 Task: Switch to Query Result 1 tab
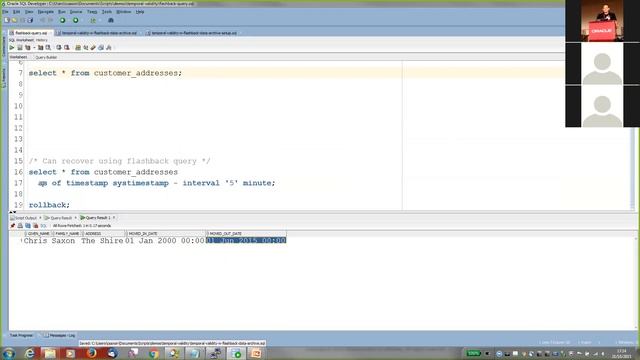pyautogui.click(x=97, y=218)
